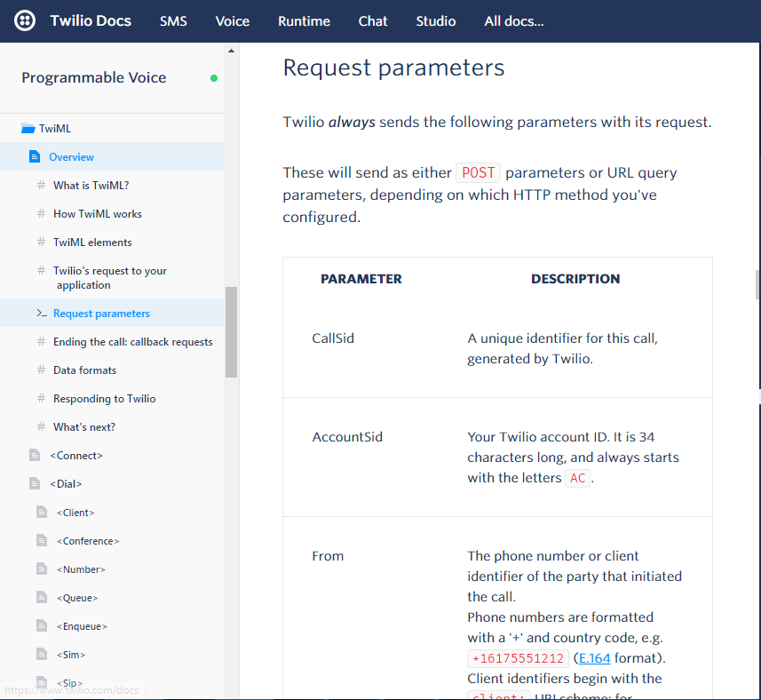The image size is (761, 700).
Task: Click the main page scrollbar thumb
Action: [757, 284]
